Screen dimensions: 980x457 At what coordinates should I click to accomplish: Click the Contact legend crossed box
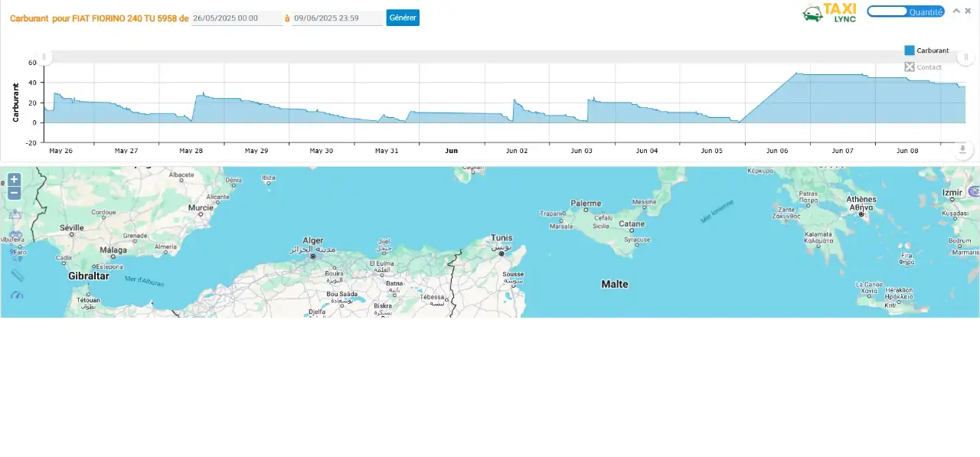910,67
